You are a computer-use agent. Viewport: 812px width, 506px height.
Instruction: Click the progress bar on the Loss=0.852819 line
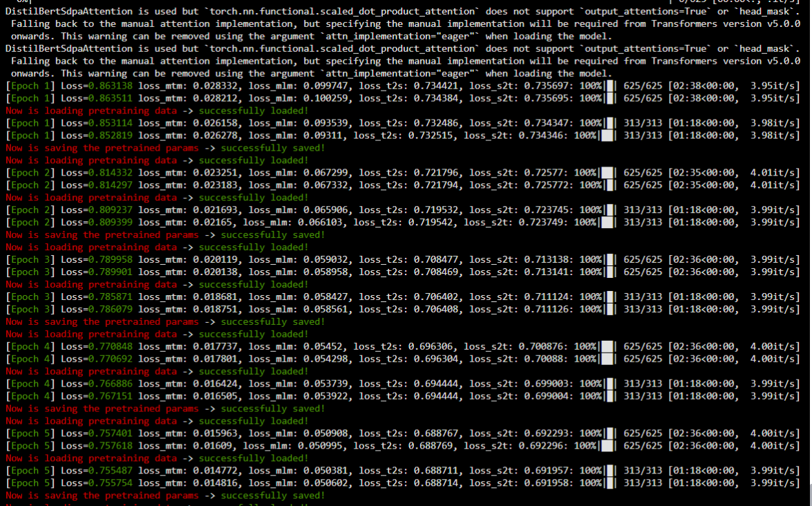(608, 135)
